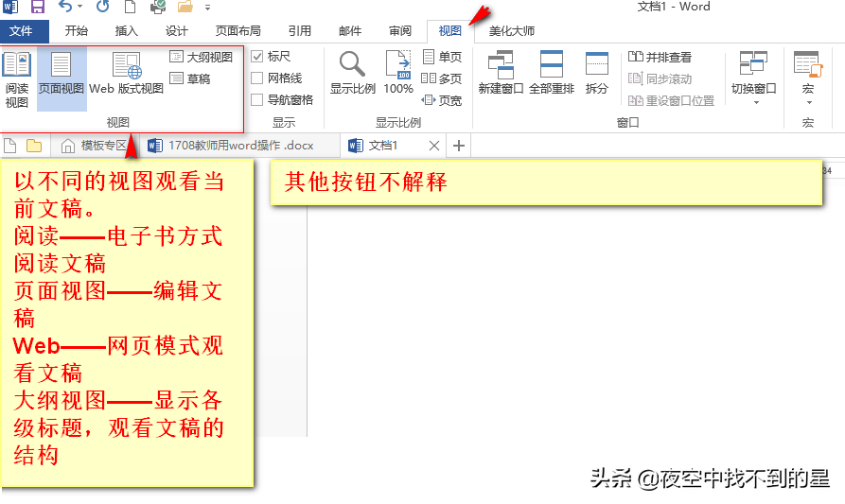Switch to 大纲视图 outline view
This screenshot has height=504, width=845.
201,57
